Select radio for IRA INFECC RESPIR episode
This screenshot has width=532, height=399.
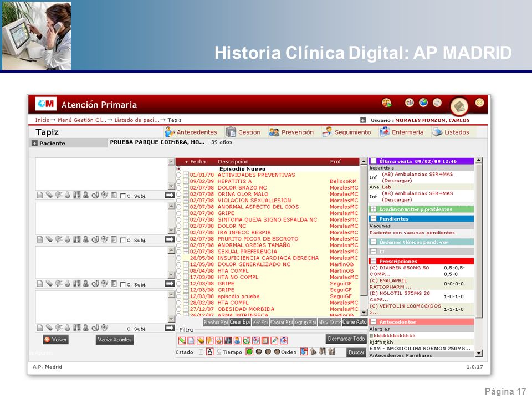[179, 232]
